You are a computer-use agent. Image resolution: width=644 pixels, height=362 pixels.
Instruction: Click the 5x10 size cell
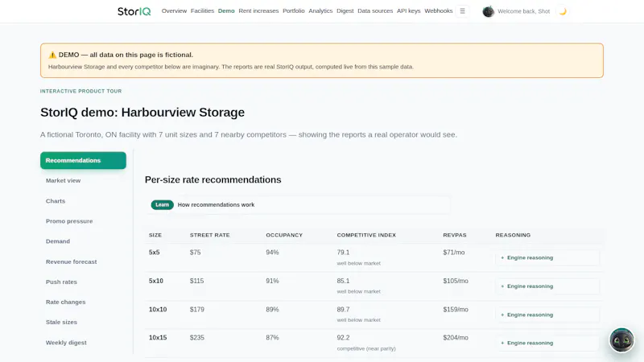pyautogui.click(x=156, y=281)
